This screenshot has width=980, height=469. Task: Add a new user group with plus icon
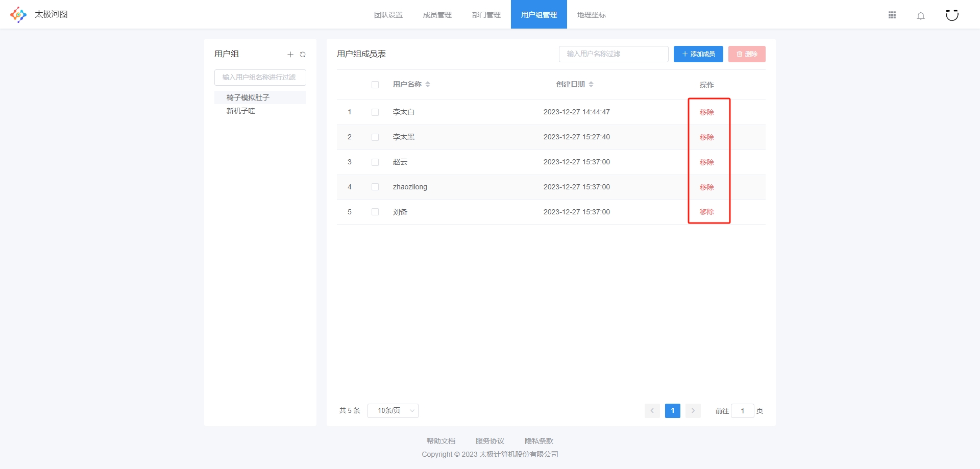[x=290, y=55]
